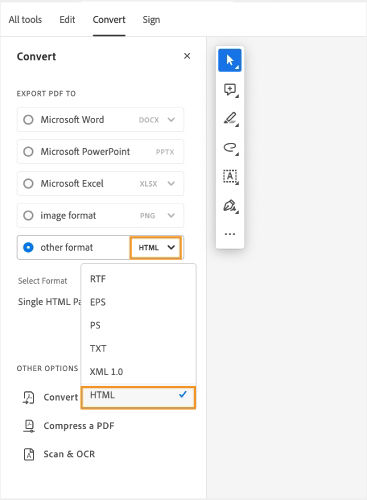Select the arrow selection tool
Image resolution: width=367 pixels, height=500 pixels.
pos(230,60)
